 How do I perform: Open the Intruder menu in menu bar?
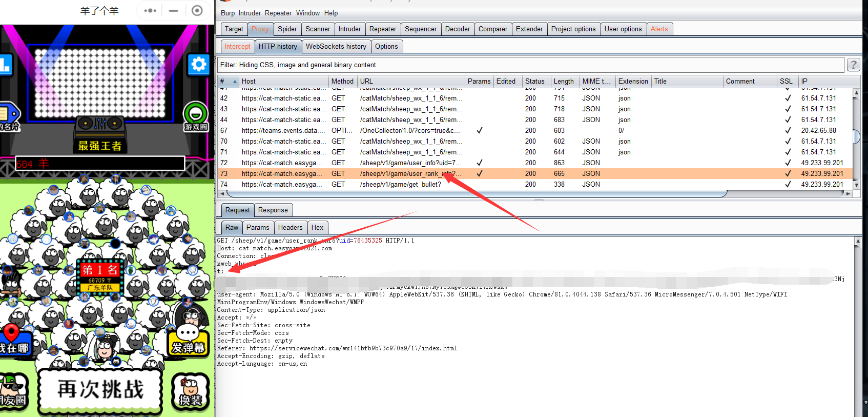click(x=250, y=13)
